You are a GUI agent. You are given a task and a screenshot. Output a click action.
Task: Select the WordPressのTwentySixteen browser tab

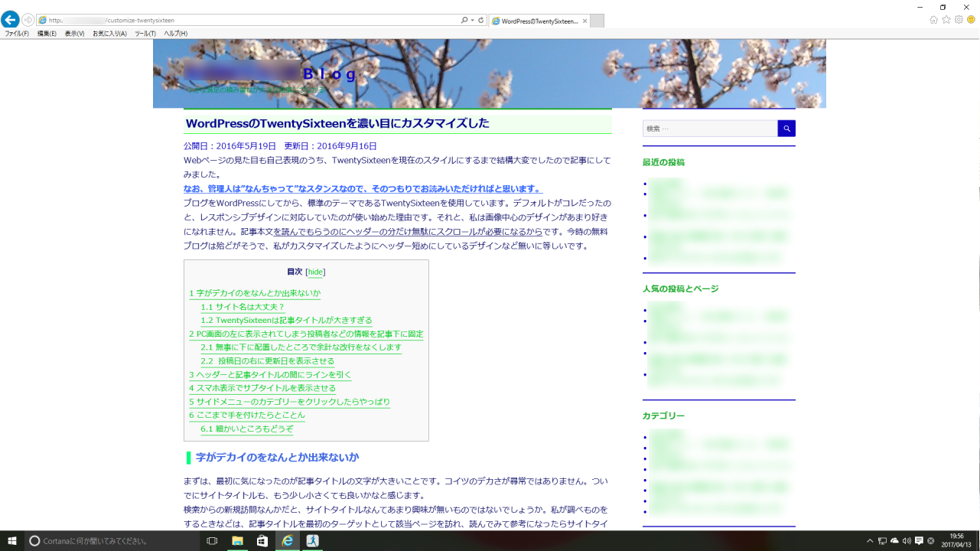click(539, 21)
